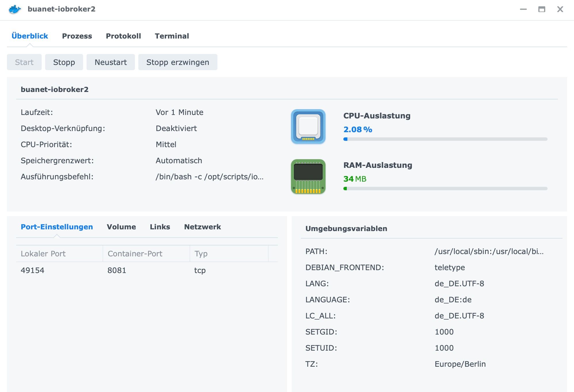The height and width of the screenshot is (392, 574).
Task: Click the CPU-Auslastung label
Action: [x=377, y=116]
